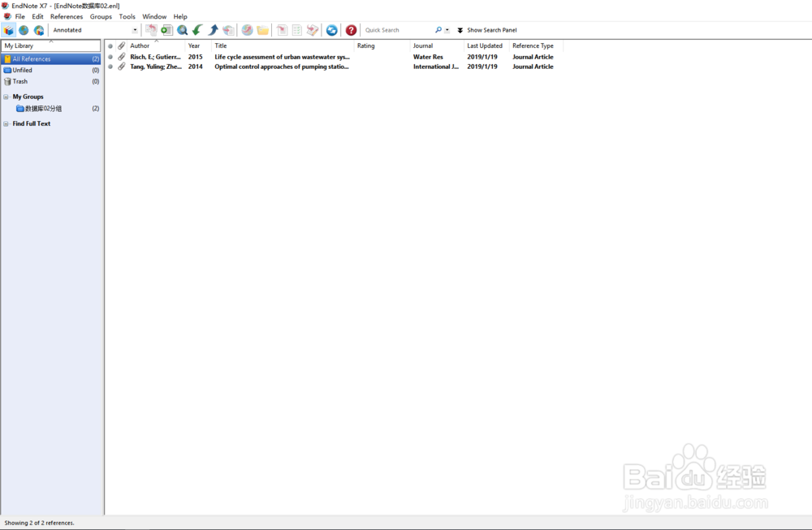Open the Tools menu
812x530 pixels.
[x=127, y=16]
